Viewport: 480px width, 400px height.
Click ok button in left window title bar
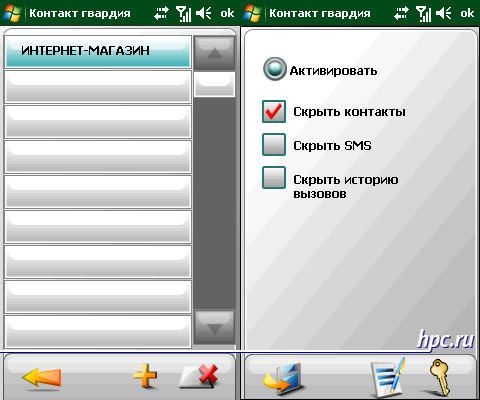coord(227,13)
